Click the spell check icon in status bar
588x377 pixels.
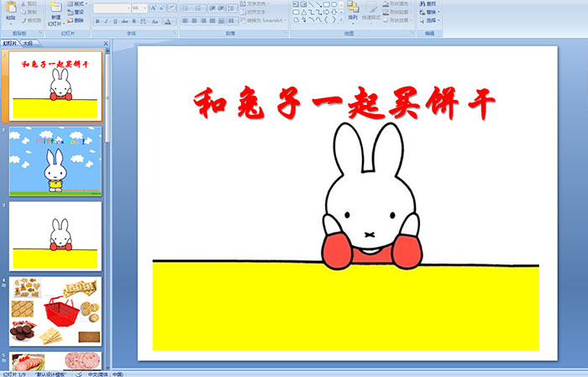pos(79,374)
